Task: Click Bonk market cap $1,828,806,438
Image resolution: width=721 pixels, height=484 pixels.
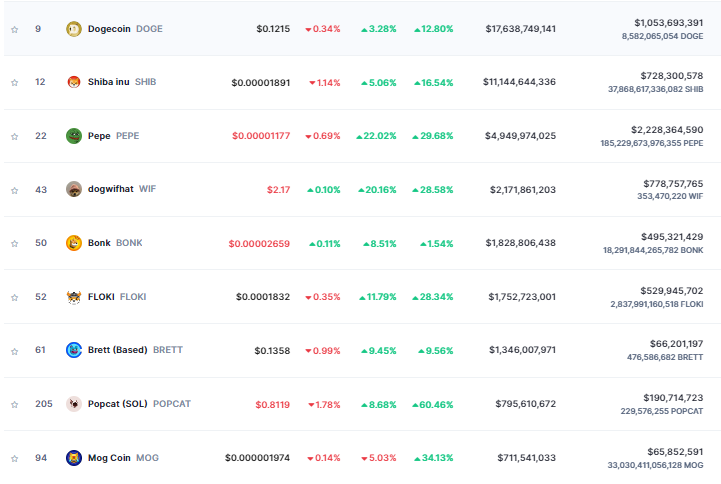Action: pyautogui.click(x=521, y=243)
